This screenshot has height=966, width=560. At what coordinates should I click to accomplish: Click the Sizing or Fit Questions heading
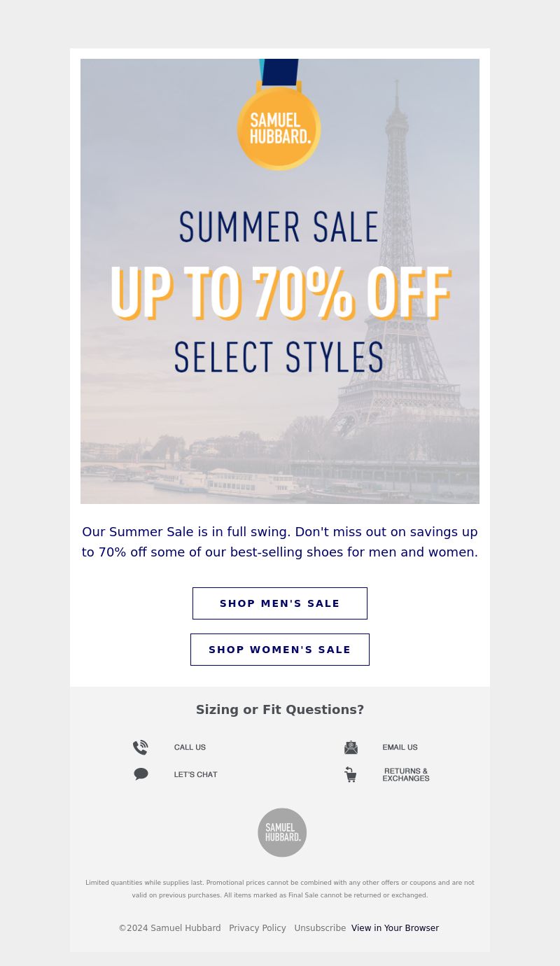pos(280,710)
